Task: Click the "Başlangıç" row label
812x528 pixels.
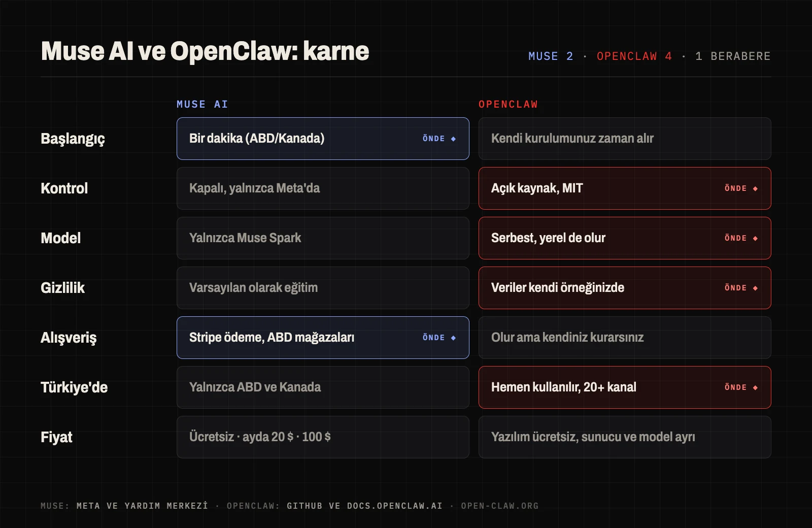Action: [x=73, y=139]
